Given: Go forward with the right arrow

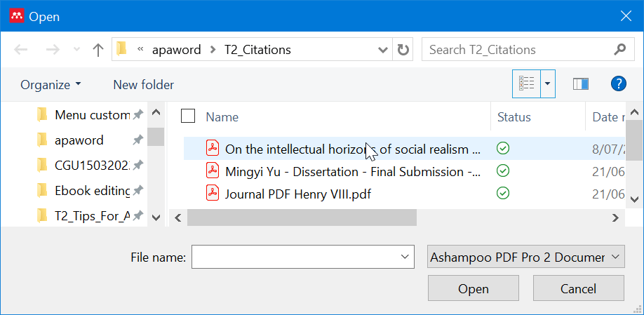Looking at the screenshot, I should [53, 50].
